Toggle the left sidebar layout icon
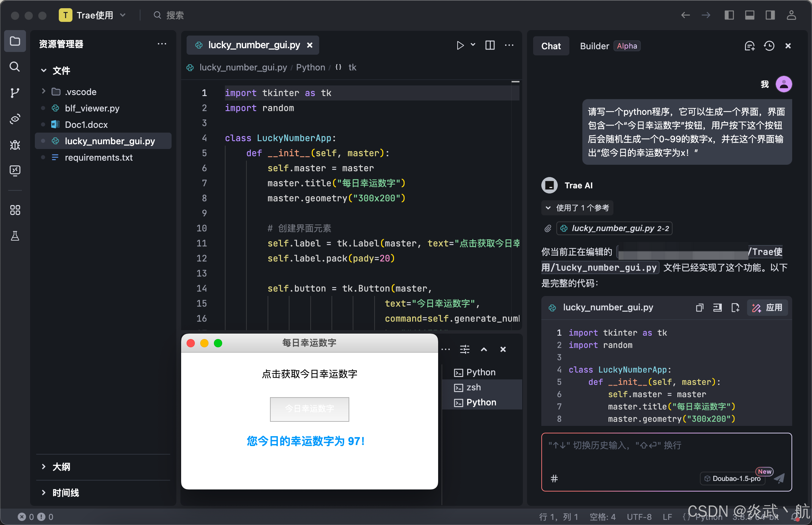Image resolution: width=812 pixels, height=525 pixels. click(x=729, y=15)
